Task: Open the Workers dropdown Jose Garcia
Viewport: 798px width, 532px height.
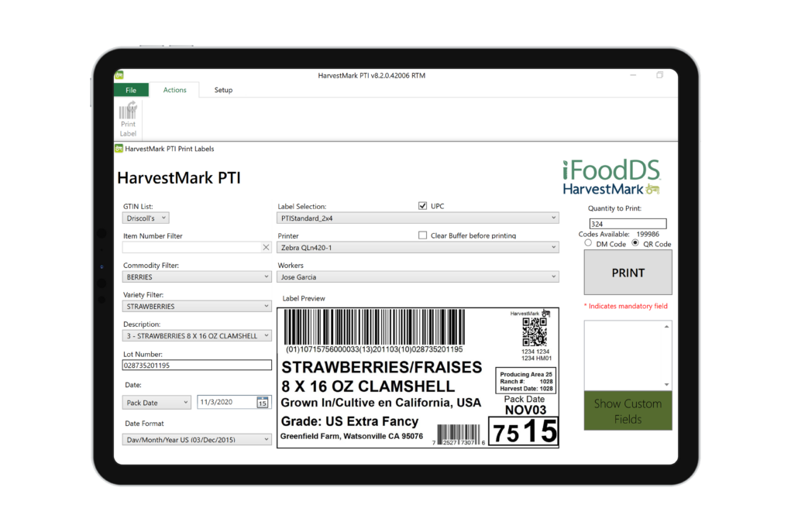Action: 418,277
